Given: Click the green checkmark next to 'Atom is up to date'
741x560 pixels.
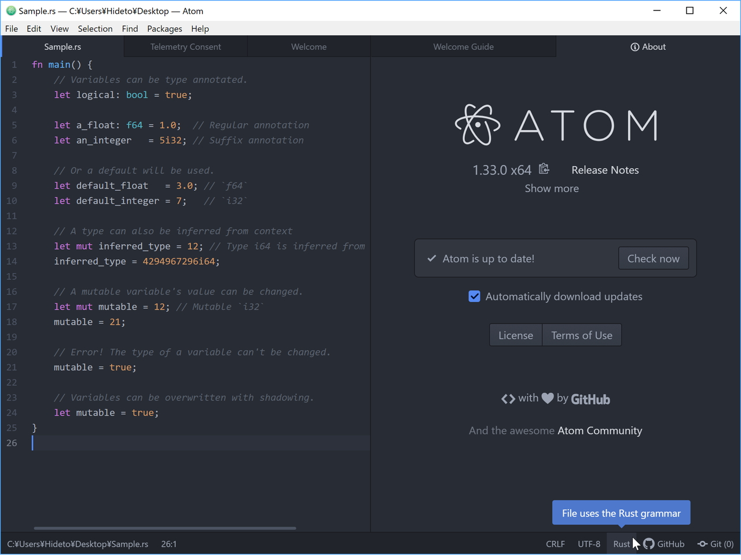Looking at the screenshot, I should pyautogui.click(x=431, y=258).
